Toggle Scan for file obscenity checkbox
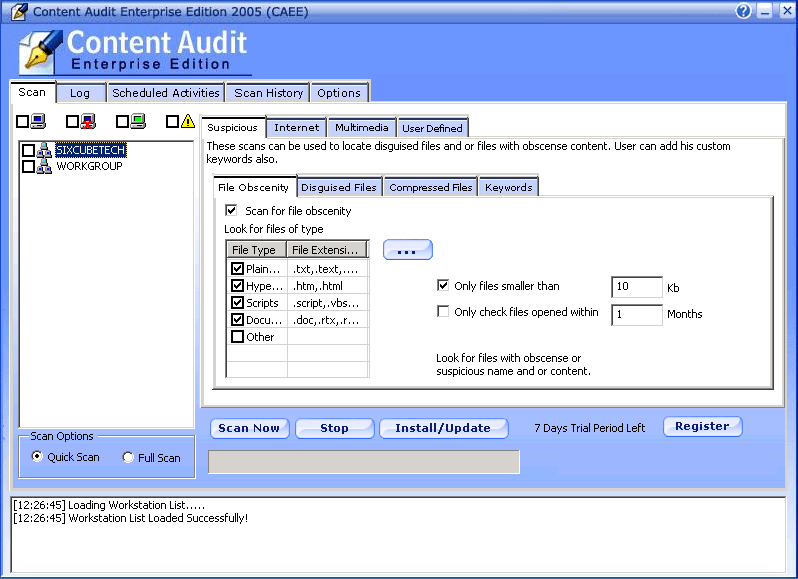The image size is (798, 579). (x=231, y=210)
